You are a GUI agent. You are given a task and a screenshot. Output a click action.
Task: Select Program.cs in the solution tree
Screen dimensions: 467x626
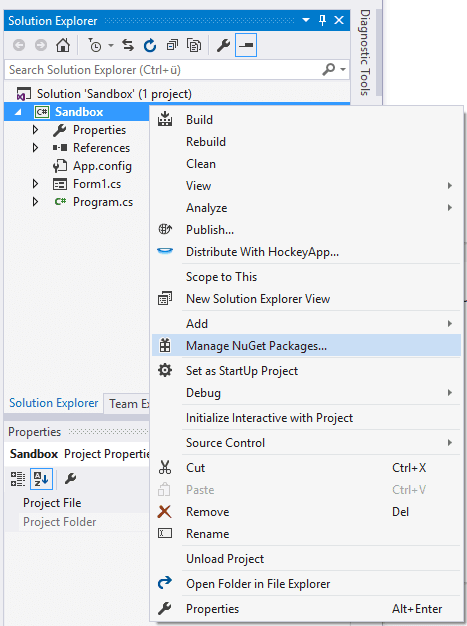(103, 202)
